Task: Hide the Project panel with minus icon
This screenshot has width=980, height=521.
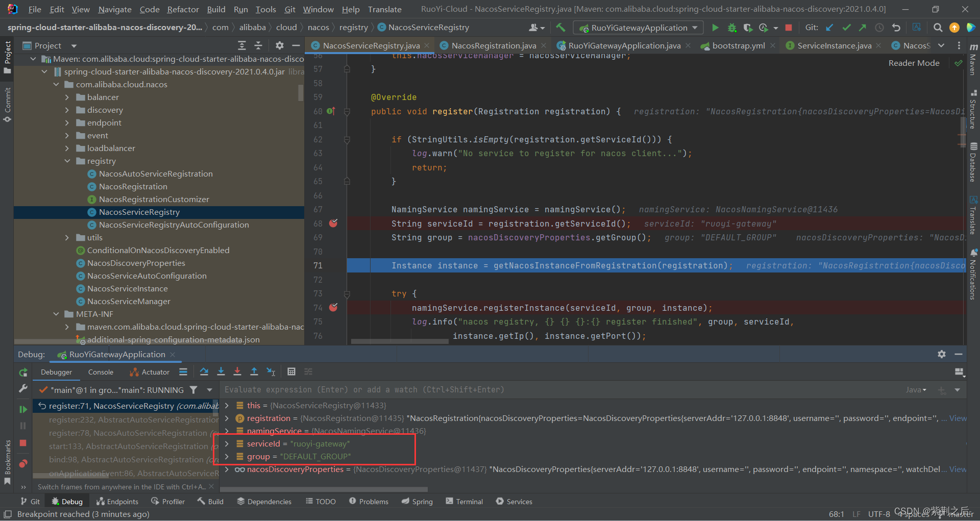Action: coord(296,45)
